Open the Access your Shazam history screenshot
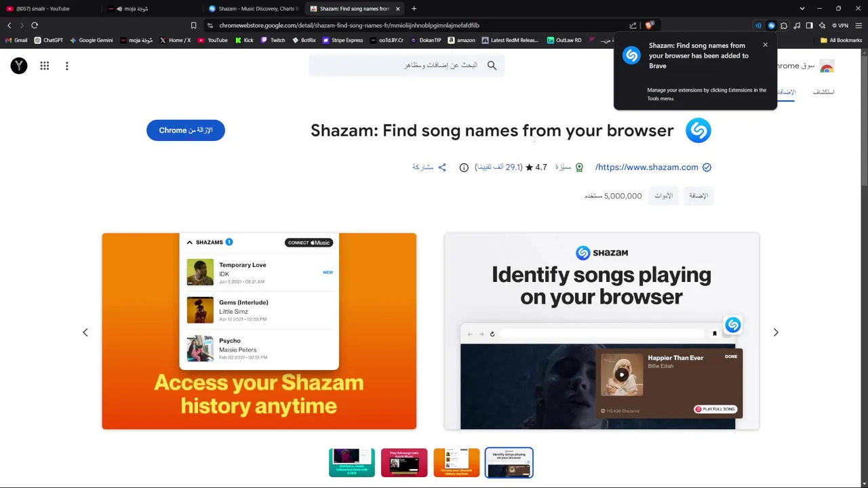The height and width of the screenshot is (488, 868). tap(259, 331)
